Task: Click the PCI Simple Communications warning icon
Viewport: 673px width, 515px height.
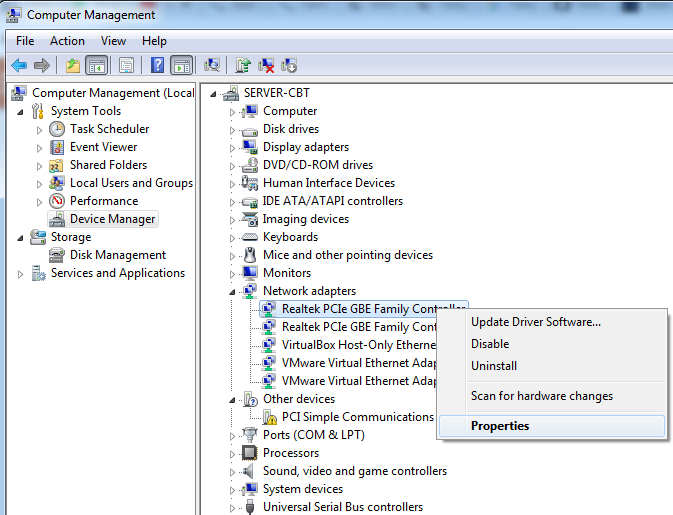Action: pos(270,417)
